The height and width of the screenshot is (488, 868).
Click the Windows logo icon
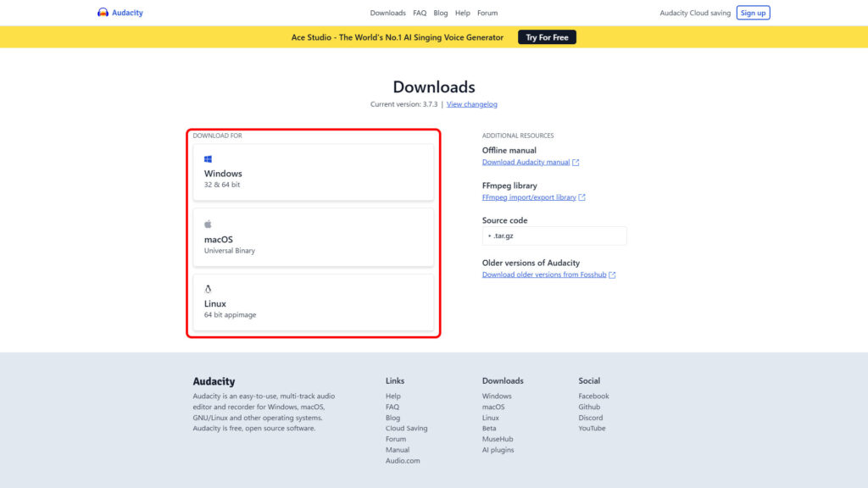(209, 159)
